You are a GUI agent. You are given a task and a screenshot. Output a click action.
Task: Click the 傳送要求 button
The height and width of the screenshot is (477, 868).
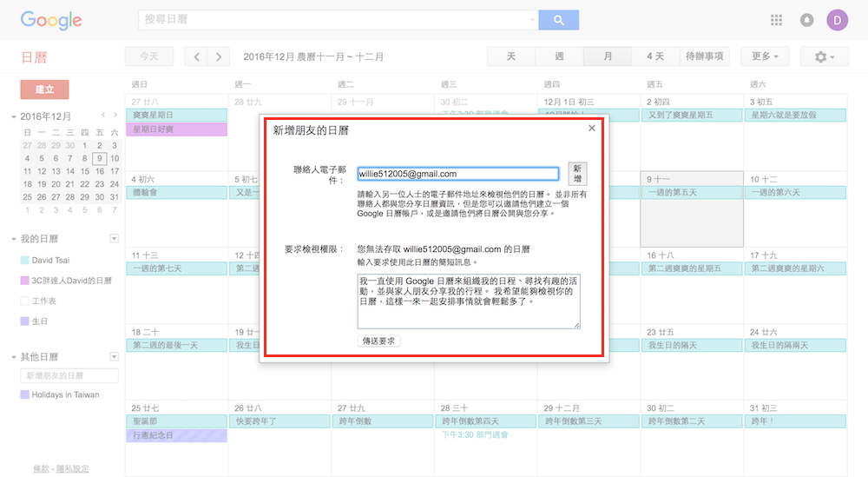379,341
